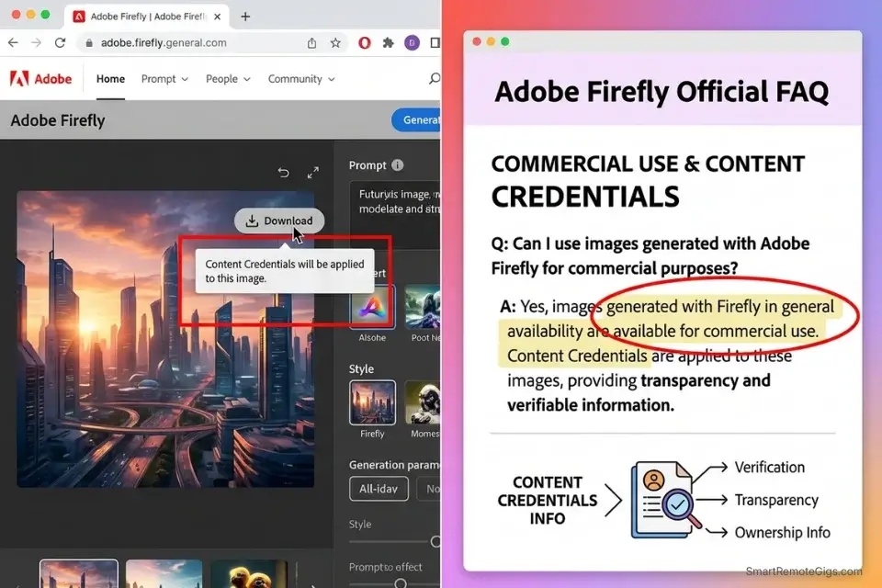882x588 pixels.
Task: Click the Ownership Info label in FAQ window
Action: pyautogui.click(x=783, y=532)
